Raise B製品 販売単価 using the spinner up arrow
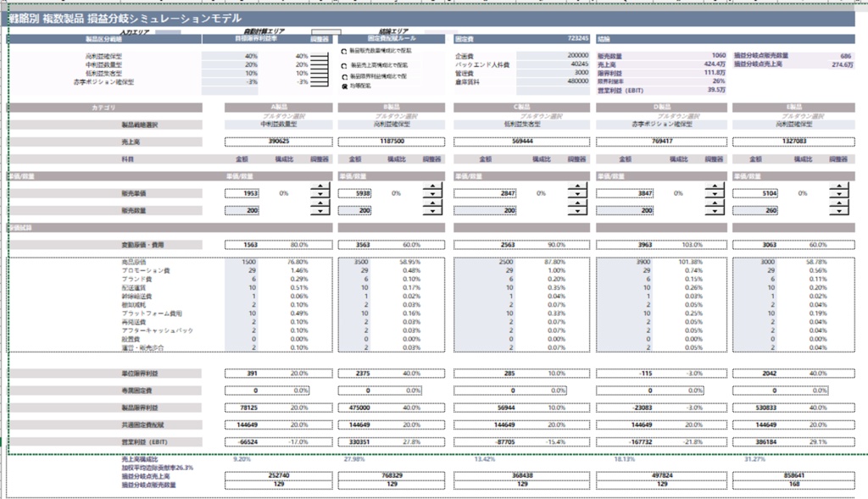Image resolution: width=868 pixels, height=499 pixels. pyautogui.click(x=432, y=188)
